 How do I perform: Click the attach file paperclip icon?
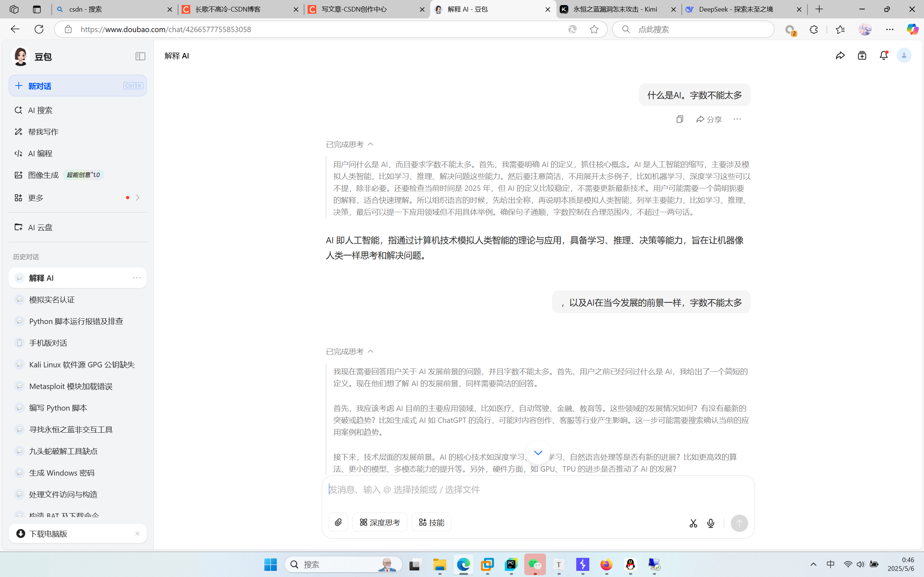(338, 522)
